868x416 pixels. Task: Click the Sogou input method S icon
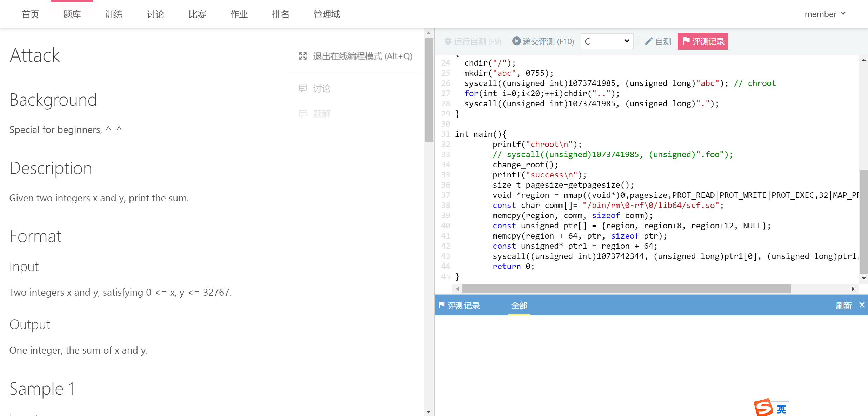click(x=763, y=407)
